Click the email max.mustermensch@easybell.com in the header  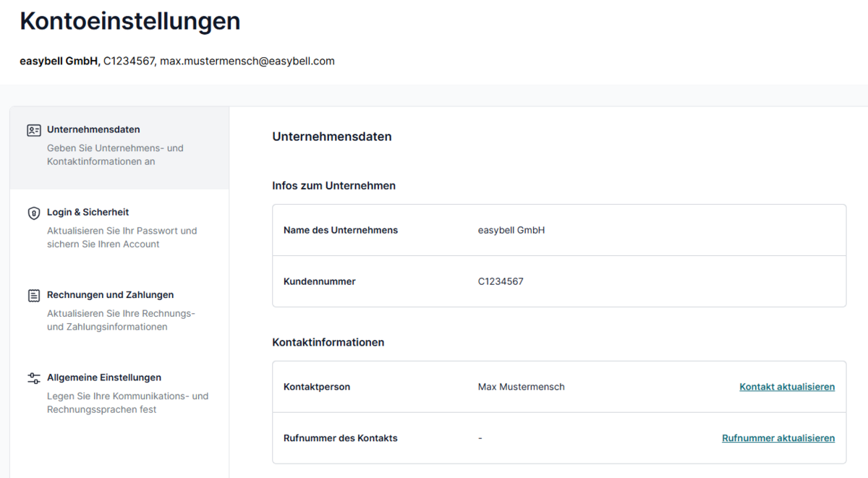click(x=247, y=61)
